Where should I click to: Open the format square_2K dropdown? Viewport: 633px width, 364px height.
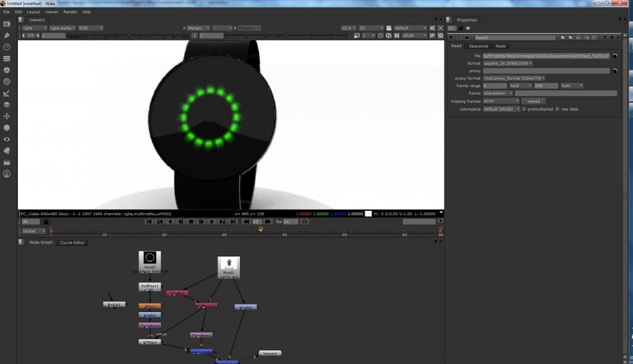tap(508, 63)
